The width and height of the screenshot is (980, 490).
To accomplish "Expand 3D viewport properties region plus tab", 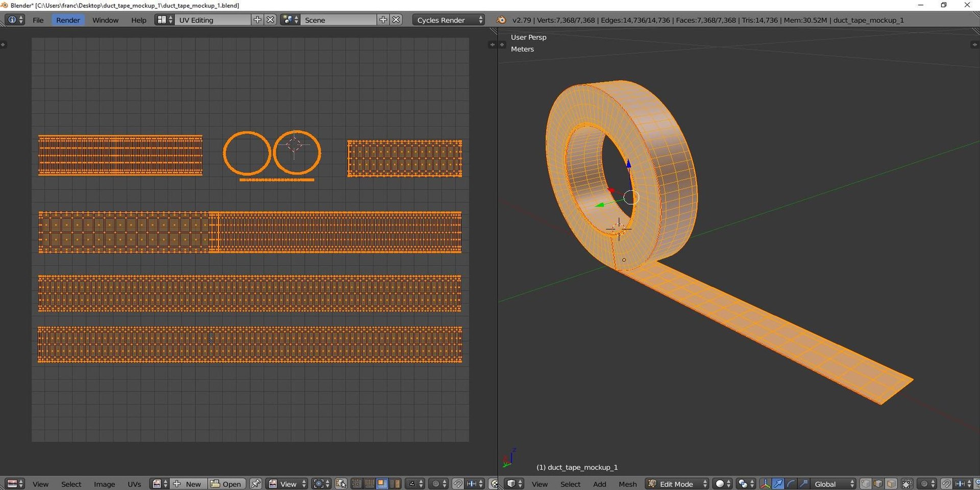I will 974,45.
